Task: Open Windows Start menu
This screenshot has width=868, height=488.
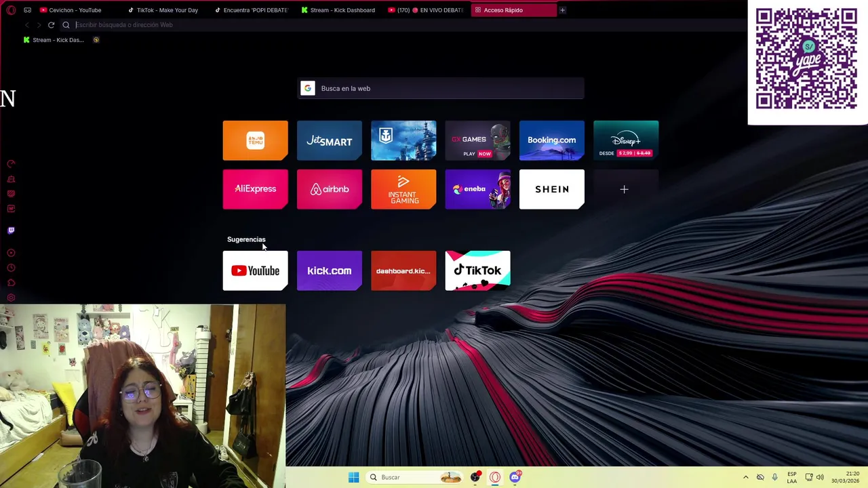Action: pyautogui.click(x=353, y=477)
